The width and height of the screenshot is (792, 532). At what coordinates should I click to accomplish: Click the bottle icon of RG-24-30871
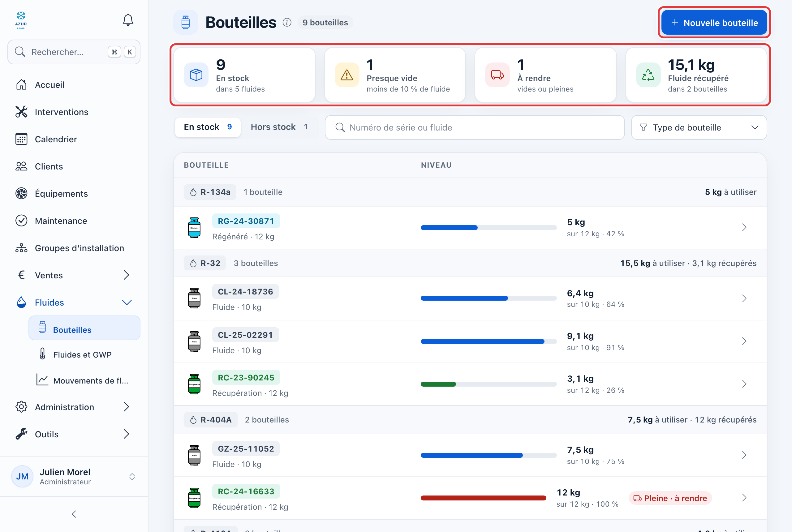tap(194, 228)
